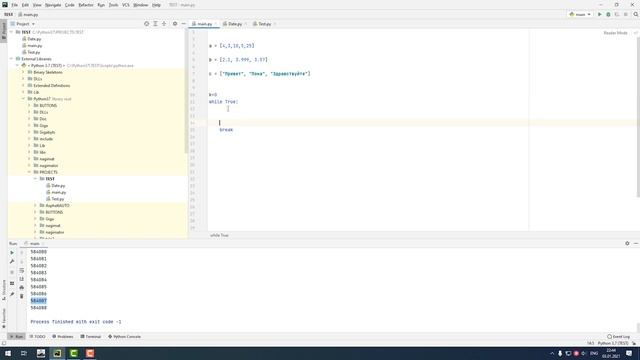
Task: Toggle scroll-to-end in the Run console
Action: [x=22, y=279]
